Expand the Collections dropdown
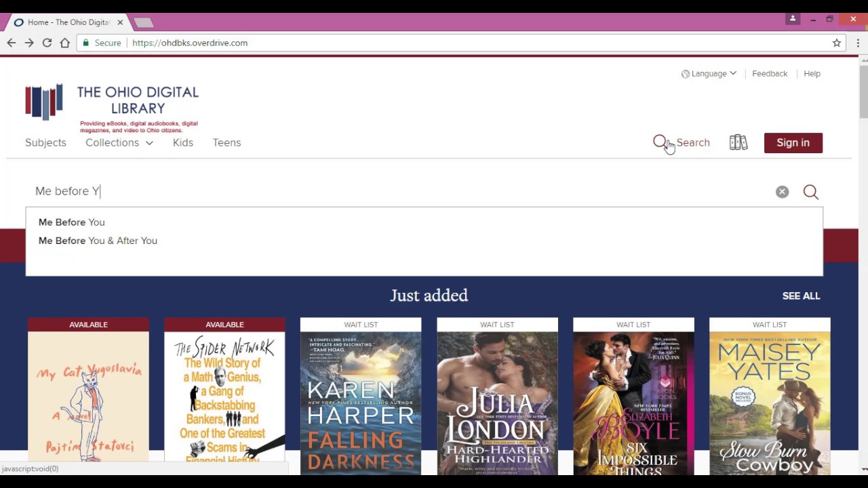 click(119, 142)
